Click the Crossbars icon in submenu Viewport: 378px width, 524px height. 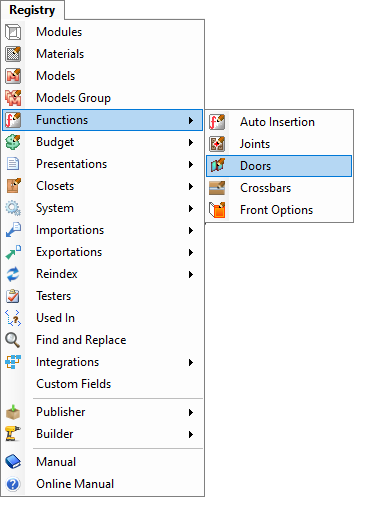(217, 188)
